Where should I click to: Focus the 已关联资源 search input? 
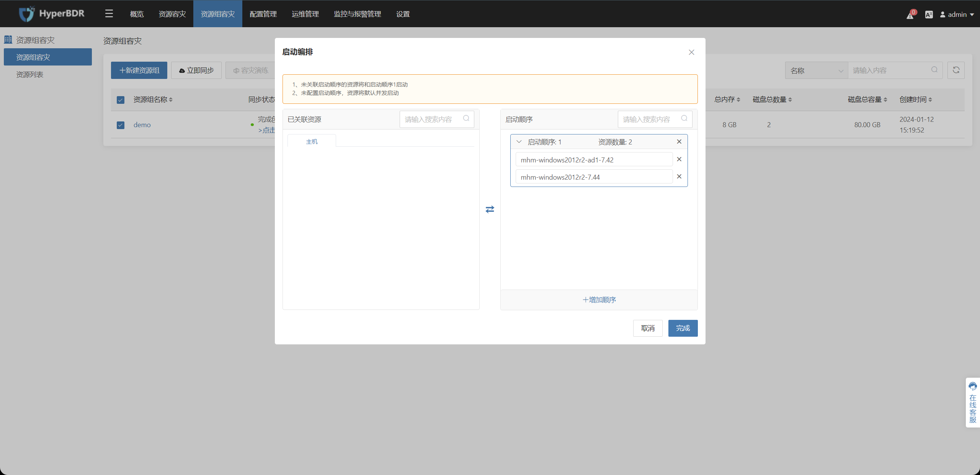[x=437, y=119]
